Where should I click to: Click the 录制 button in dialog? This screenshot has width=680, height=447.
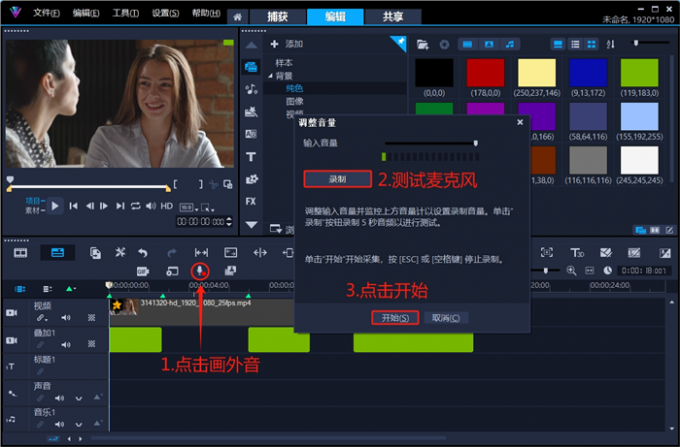[337, 179]
